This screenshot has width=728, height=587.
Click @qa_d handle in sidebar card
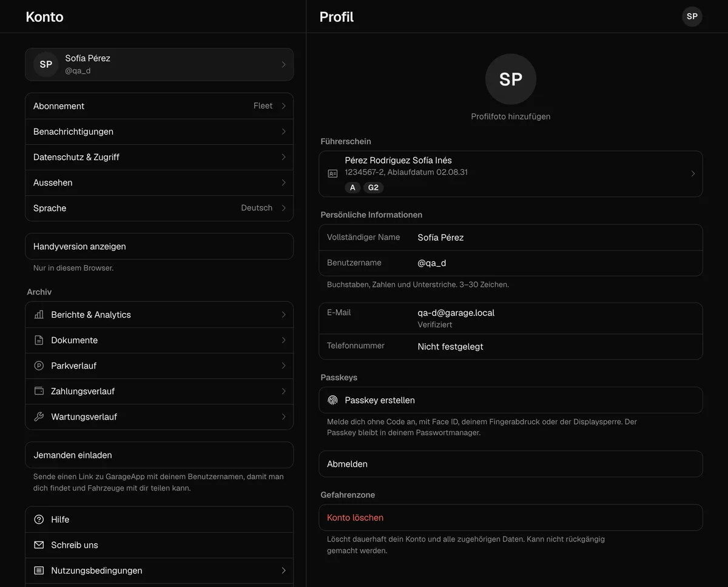point(78,71)
